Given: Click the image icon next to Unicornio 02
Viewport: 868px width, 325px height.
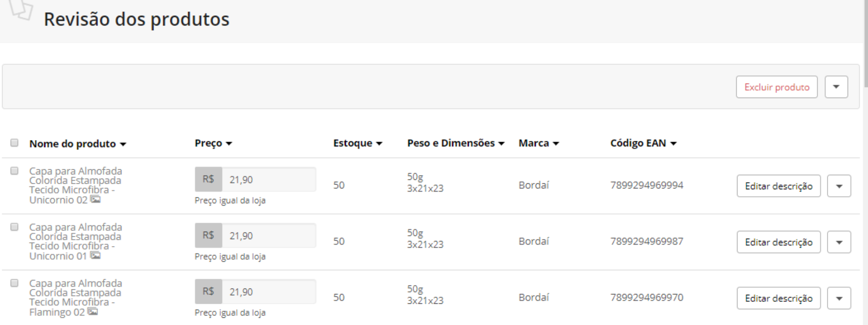Looking at the screenshot, I should click(96, 199).
